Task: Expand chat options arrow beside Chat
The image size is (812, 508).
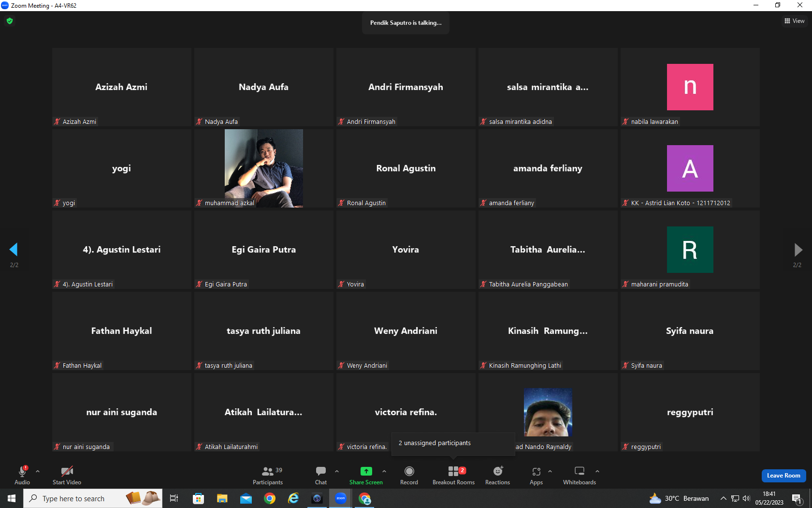Action: click(x=337, y=471)
